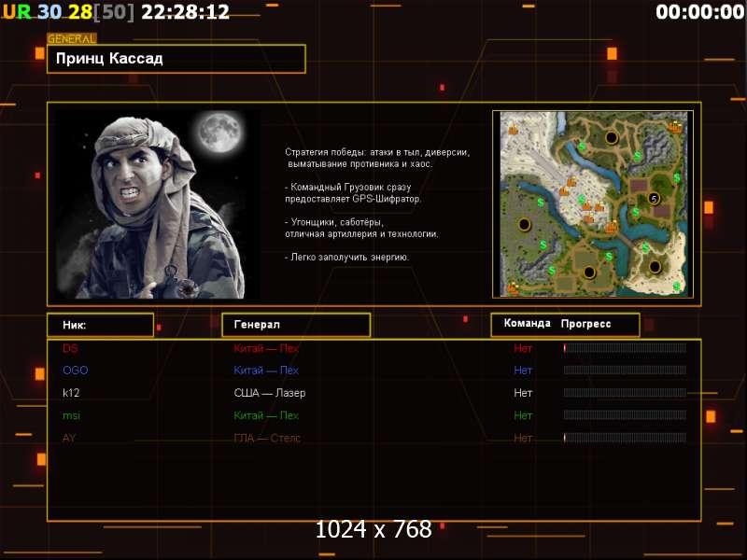Select player k12 in the list
Screen dimensions: 747x560
click(71, 393)
